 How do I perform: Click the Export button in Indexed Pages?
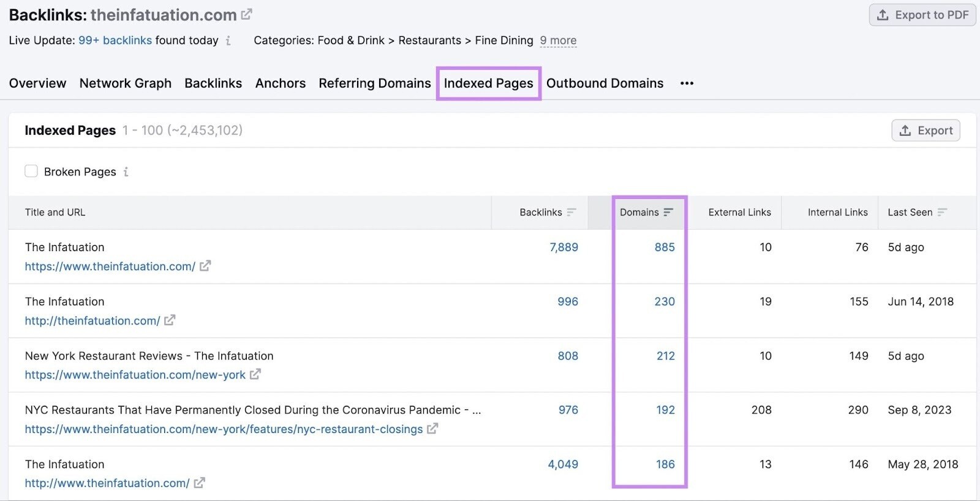click(925, 130)
